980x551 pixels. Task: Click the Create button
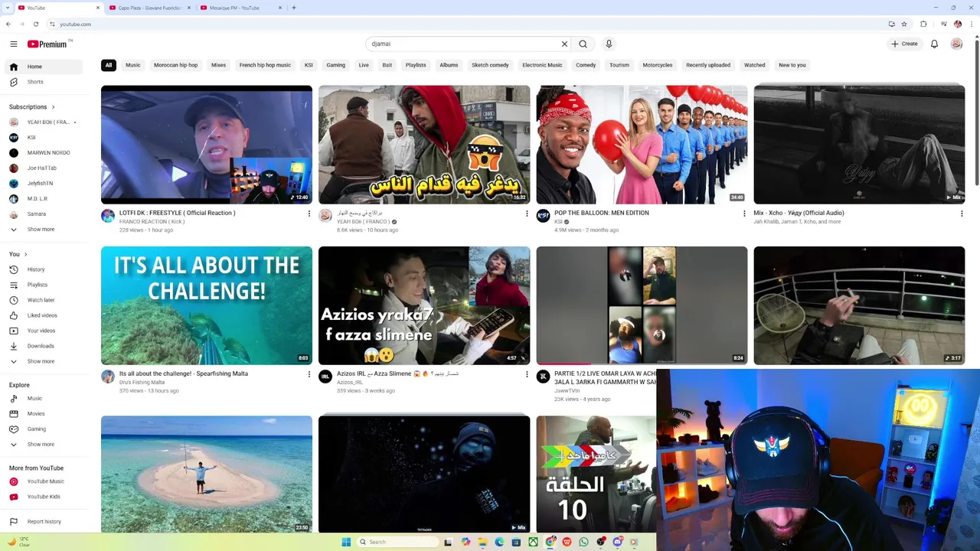(x=904, y=44)
